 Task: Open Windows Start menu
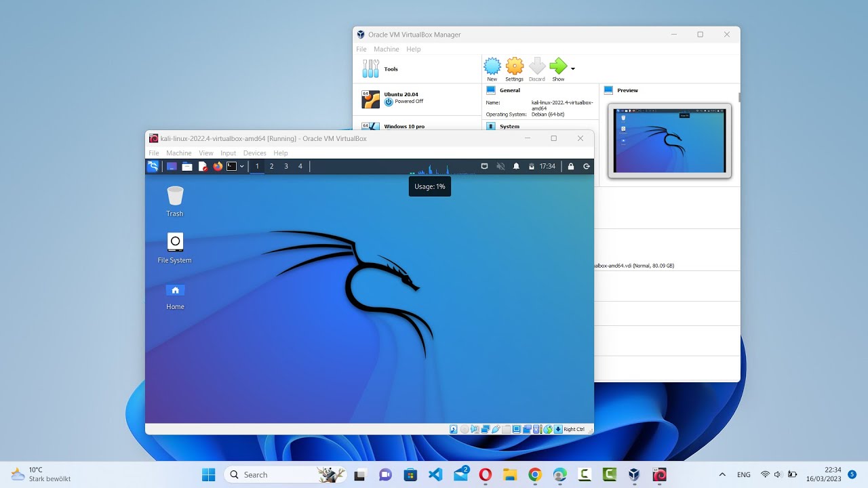click(208, 474)
